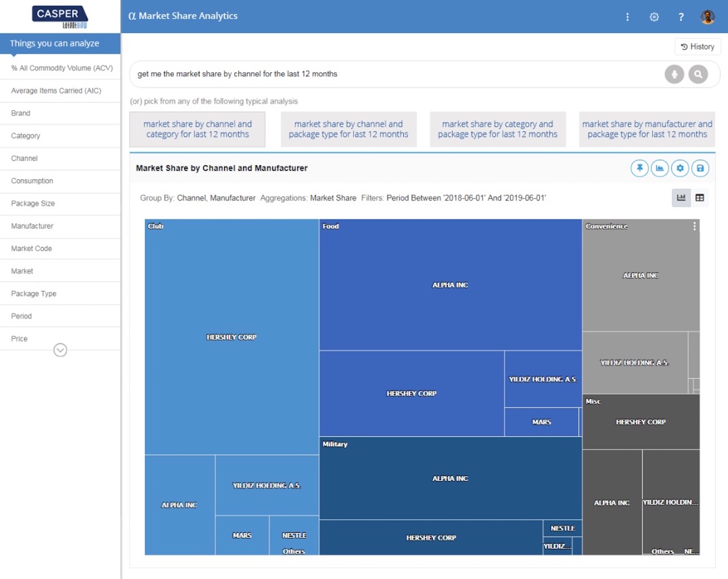Screen dimensions: 728x579
Task: Click the search magnifier icon
Action: pyautogui.click(x=698, y=74)
